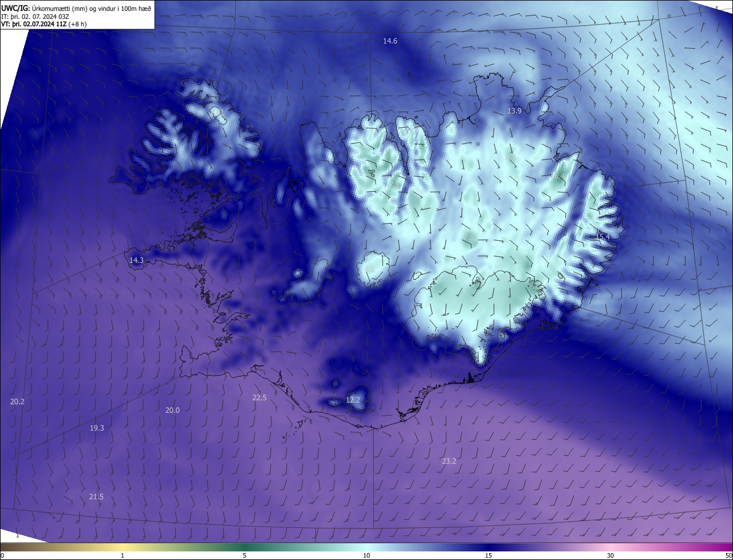The height and width of the screenshot is (560, 733).
Task: Click the '15' tick on the color scale
Action: 488,555
